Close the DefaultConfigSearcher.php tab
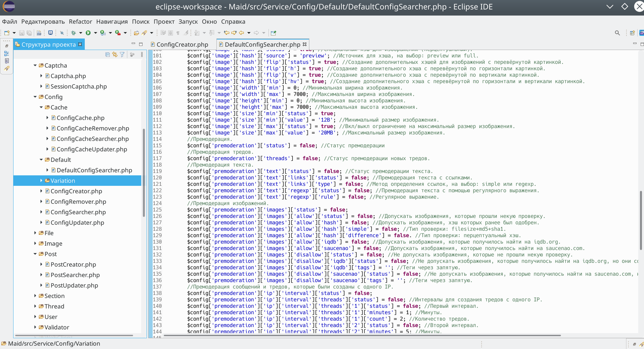The height and width of the screenshot is (349, 644). (x=305, y=44)
